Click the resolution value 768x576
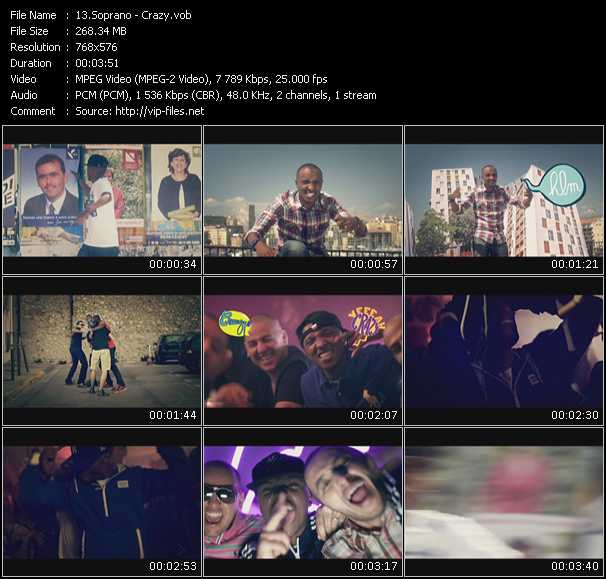The image size is (606, 579). (96, 47)
